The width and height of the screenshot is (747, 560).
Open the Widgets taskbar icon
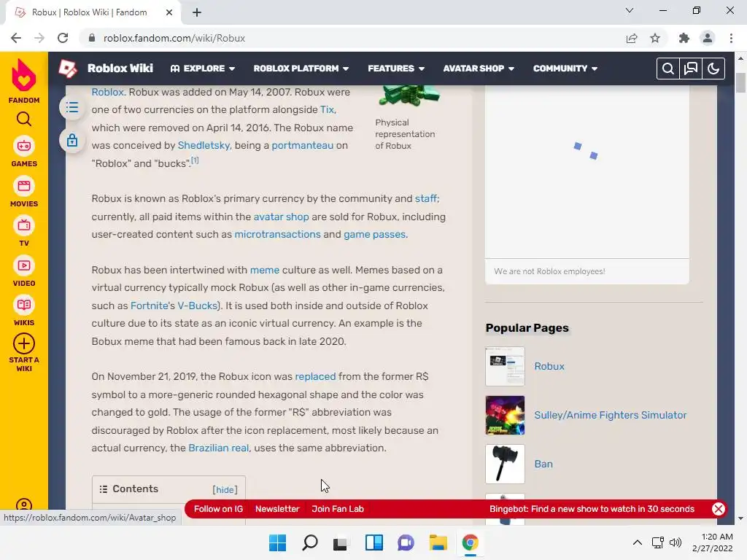[x=374, y=542]
